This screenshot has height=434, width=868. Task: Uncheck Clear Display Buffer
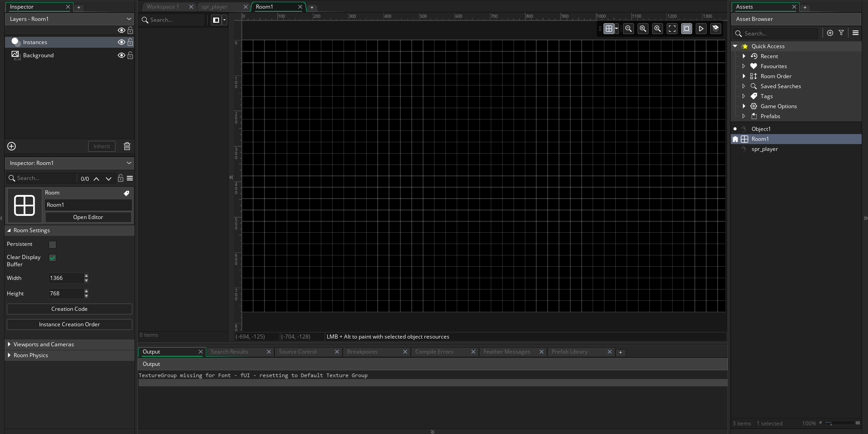coord(53,258)
